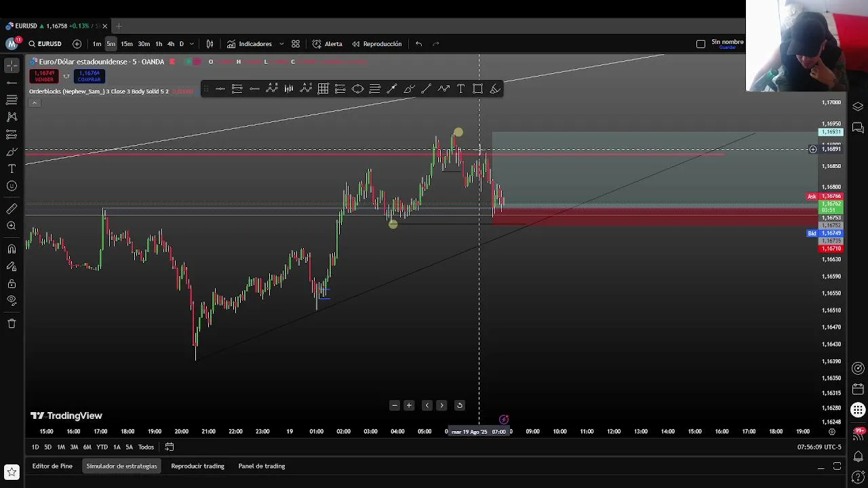Screen dimensions: 868x488
Task: Select table grid tool in favorites toolbar
Action: pyautogui.click(x=323, y=89)
